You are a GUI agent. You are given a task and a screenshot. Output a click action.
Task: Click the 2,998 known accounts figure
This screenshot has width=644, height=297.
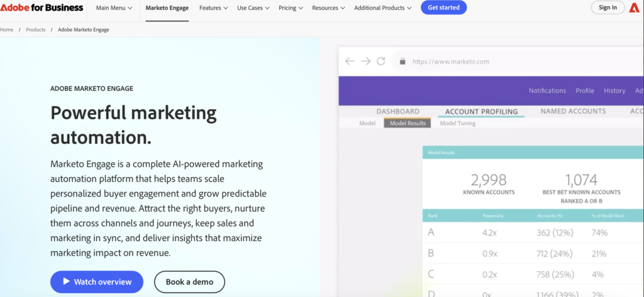[x=489, y=180]
